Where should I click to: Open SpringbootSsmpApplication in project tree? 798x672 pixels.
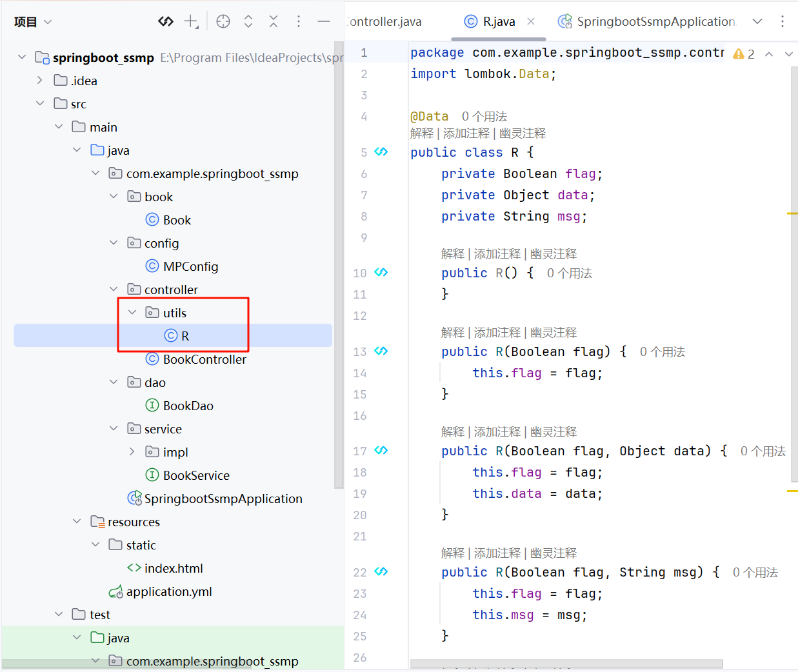215,499
